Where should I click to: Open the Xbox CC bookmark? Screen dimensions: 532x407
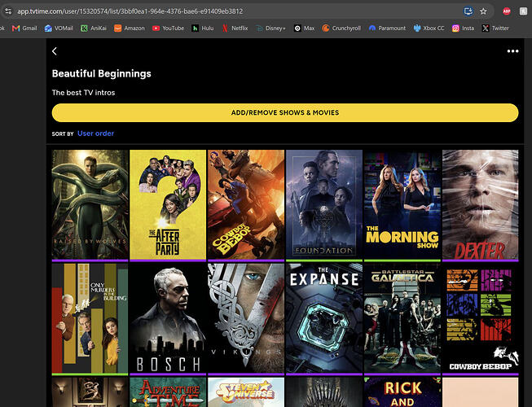429,28
